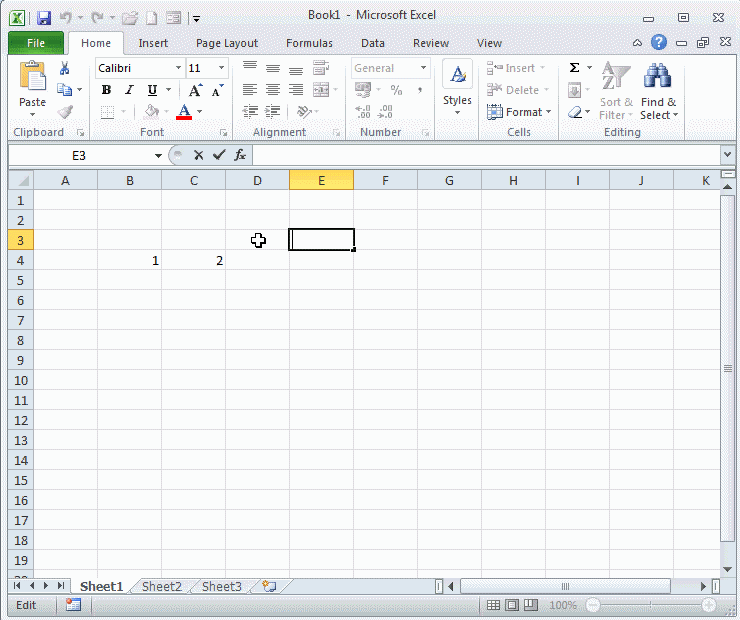This screenshot has height=620, width=740.
Task: Select cell B4 containing 1
Action: point(130,260)
